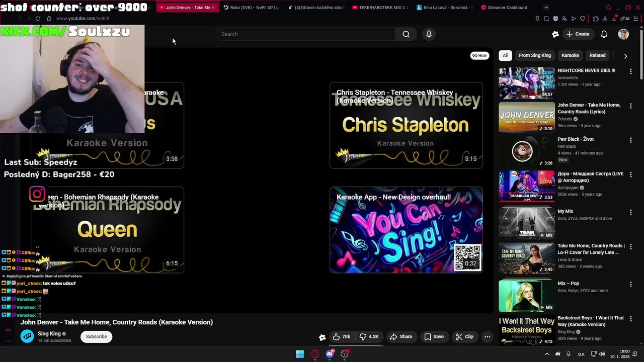Start voice search with the microphone icon
The width and height of the screenshot is (644, 362).
coord(429,34)
